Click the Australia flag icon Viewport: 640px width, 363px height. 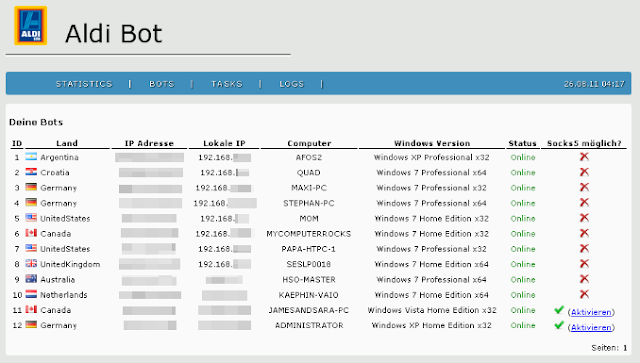click(x=31, y=278)
